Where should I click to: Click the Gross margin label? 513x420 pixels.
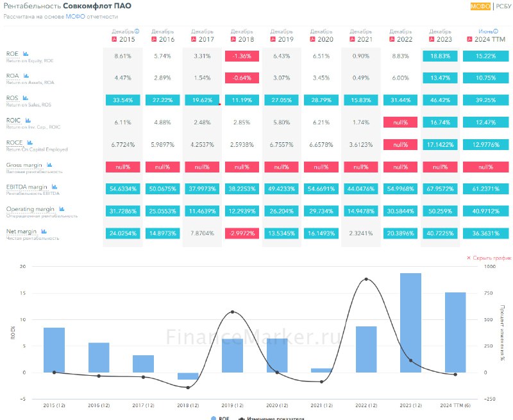pos(24,165)
